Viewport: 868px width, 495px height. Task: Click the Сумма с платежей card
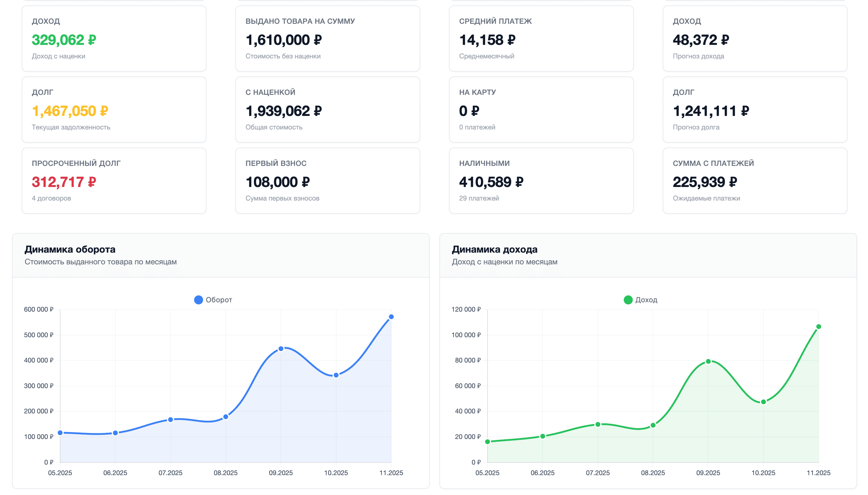(755, 181)
